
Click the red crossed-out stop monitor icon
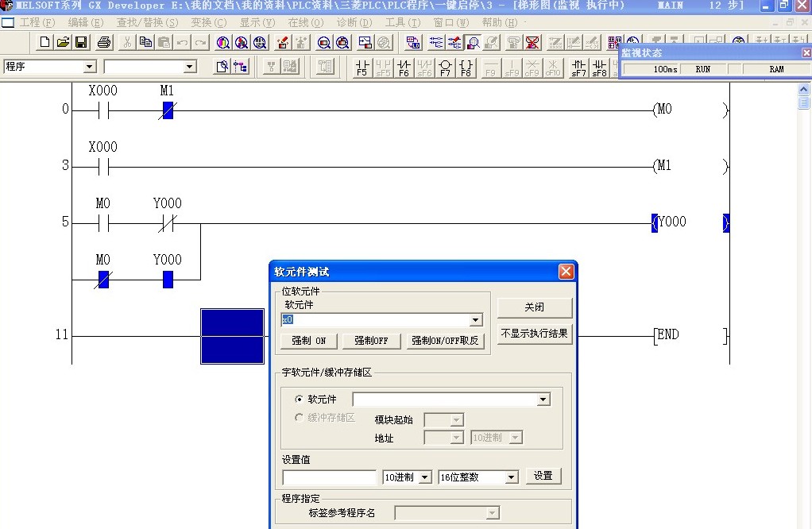[x=532, y=42]
